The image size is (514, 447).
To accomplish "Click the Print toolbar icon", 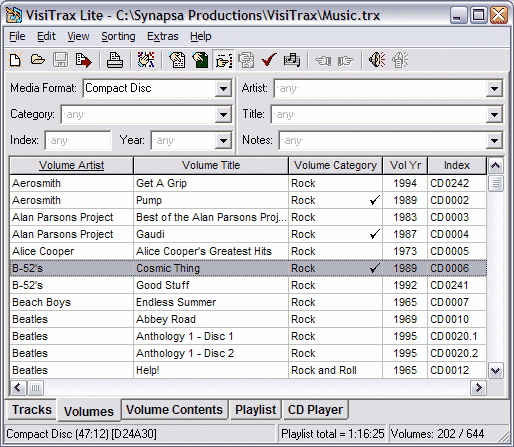I will coord(115,60).
